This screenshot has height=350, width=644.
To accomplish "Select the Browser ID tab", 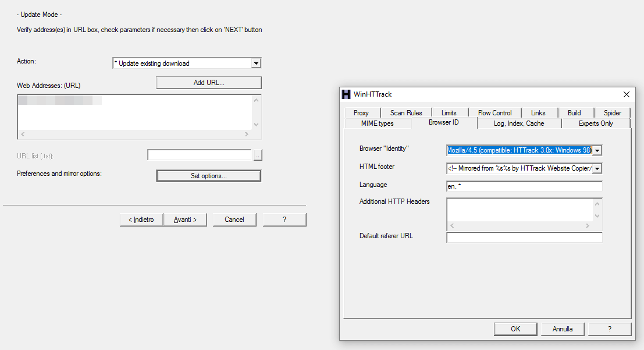I will pos(443,122).
